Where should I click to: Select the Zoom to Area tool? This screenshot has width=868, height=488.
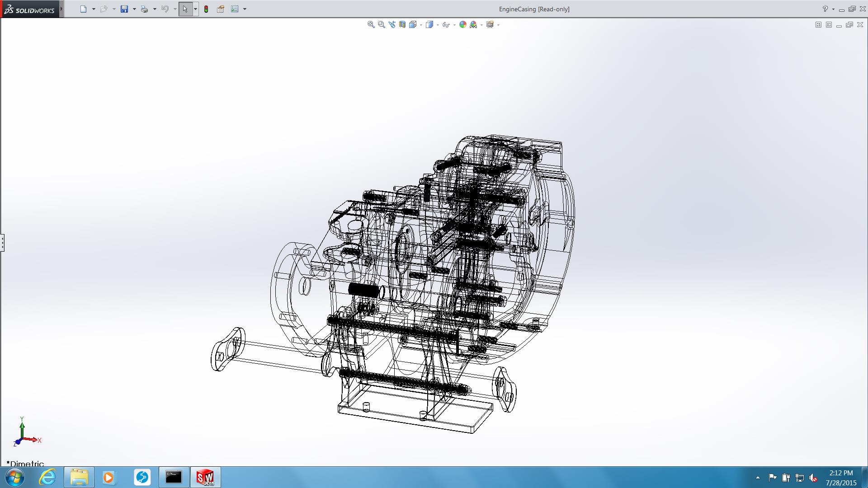click(381, 25)
